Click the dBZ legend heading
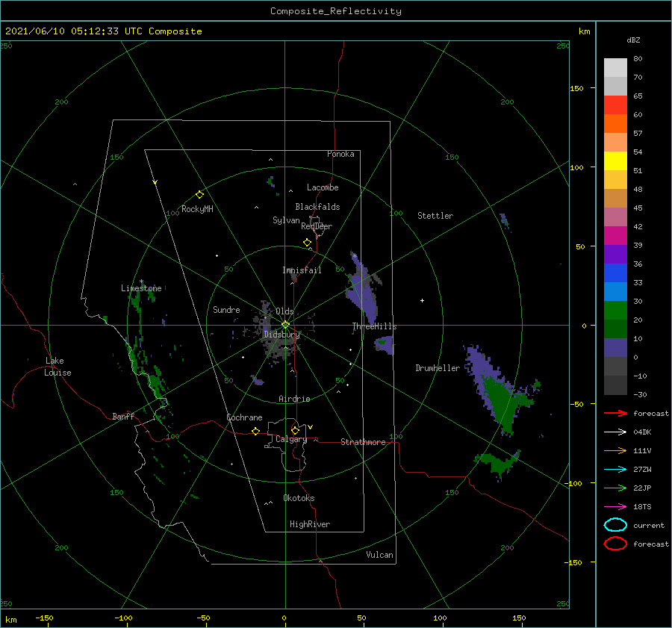672x628 pixels. [x=633, y=40]
